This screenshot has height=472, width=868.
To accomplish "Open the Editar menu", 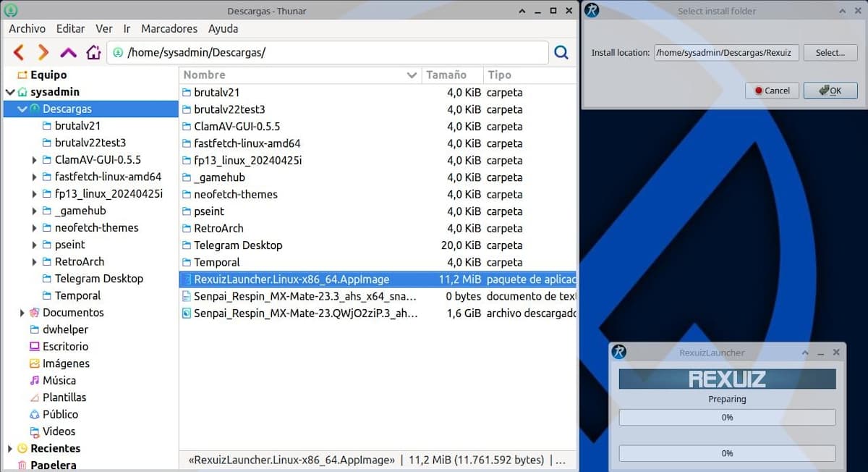I will tap(70, 29).
